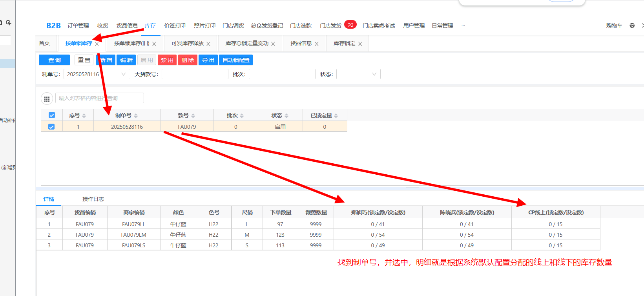This screenshot has width=644, height=296.
Task: Click the sort arrows on 款号 column
Action: [193, 116]
